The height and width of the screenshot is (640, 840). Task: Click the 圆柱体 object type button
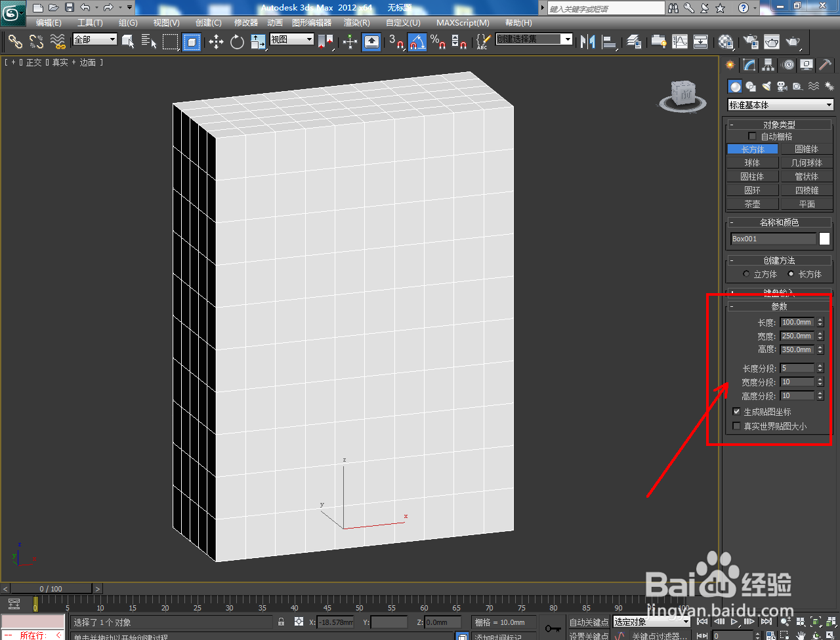753,176
